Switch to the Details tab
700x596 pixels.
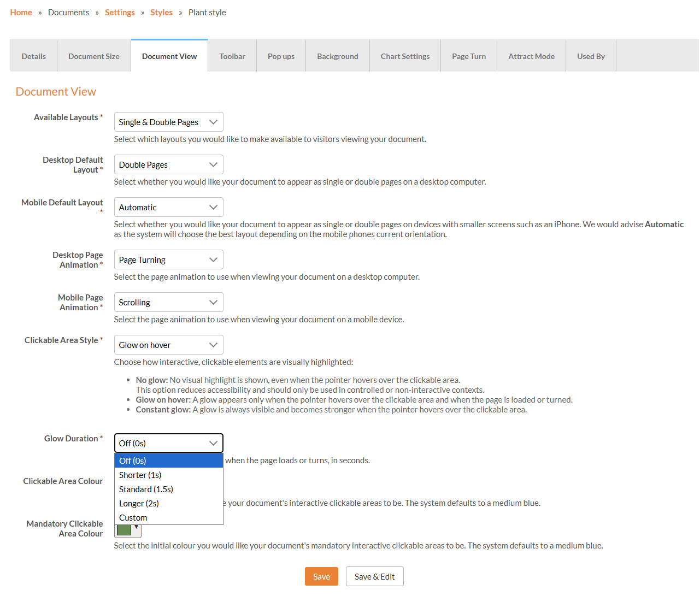(34, 56)
